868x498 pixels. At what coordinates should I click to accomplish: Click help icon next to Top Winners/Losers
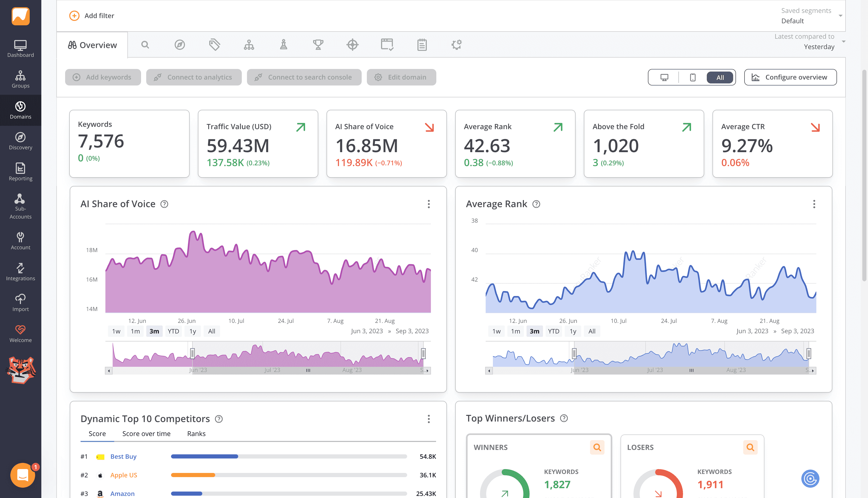click(x=564, y=418)
